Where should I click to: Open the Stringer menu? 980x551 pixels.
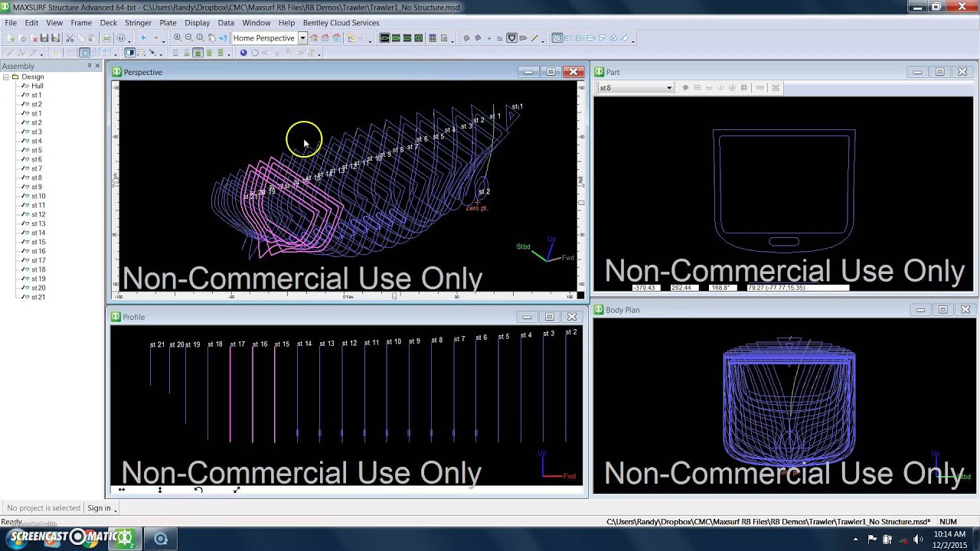pyautogui.click(x=138, y=23)
